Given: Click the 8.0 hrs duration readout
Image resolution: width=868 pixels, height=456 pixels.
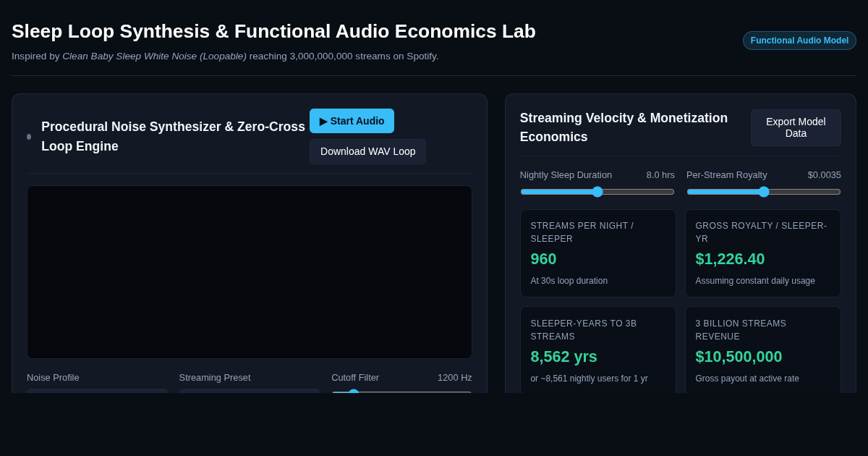Looking at the screenshot, I should coord(660,174).
